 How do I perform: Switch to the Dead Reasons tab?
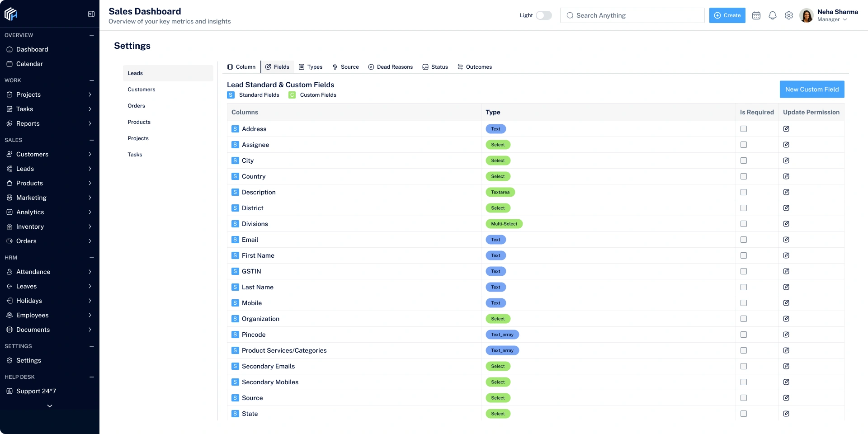(391, 67)
